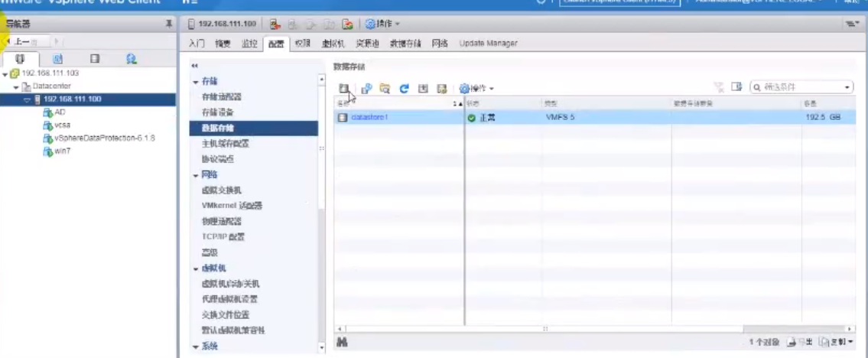Select 物理适配器 in side menu
The width and height of the screenshot is (868, 358).
222,221
